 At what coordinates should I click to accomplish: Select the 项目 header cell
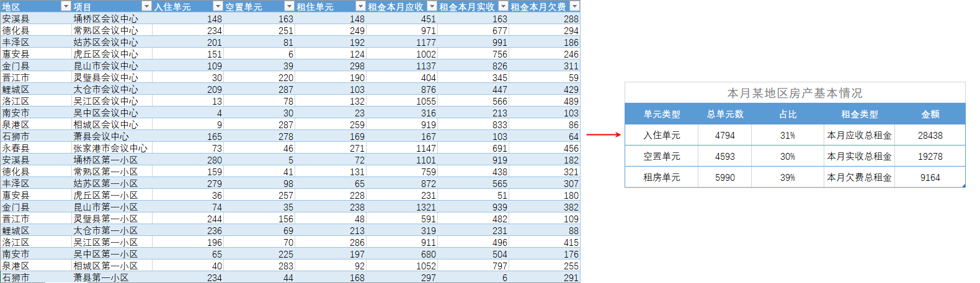point(112,6)
